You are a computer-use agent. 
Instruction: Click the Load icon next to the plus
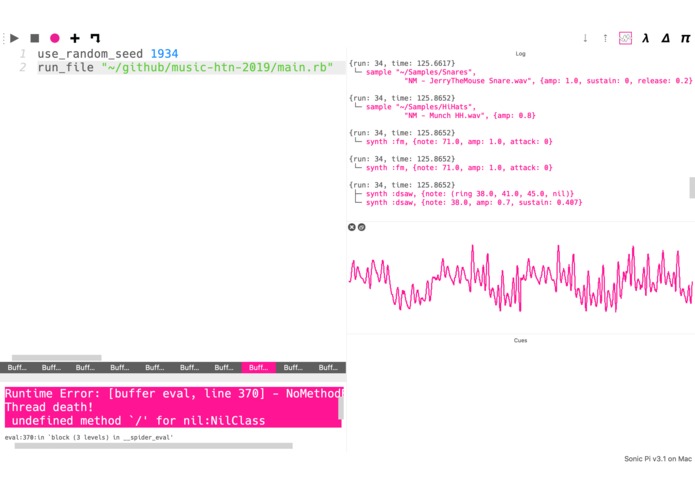click(95, 38)
